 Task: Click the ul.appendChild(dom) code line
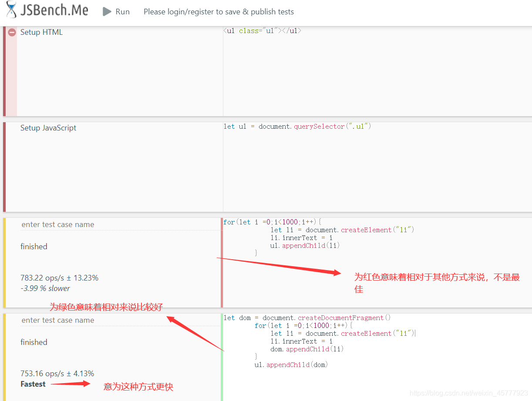291,365
